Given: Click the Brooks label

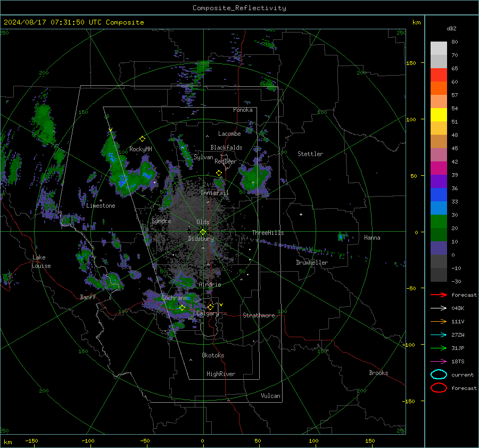Looking at the screenshot, I should (378, 373).
